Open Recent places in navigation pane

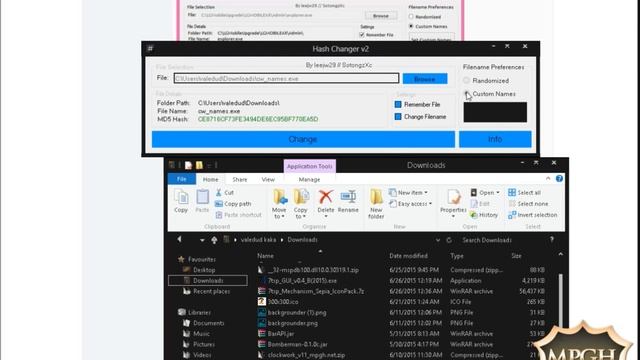click(x=207, y=291)
